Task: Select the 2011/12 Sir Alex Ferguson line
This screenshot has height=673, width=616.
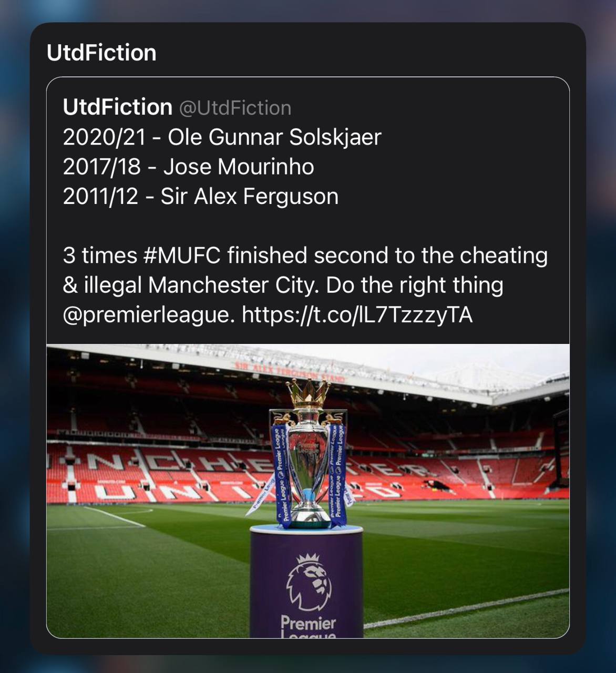Action: tap(200, 196)
